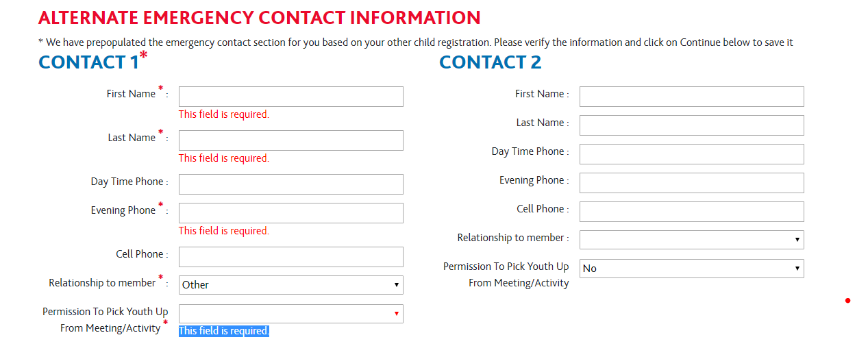
Task: Focus Contact 1 Day Time Phone field
Action: tap(290, 184)
